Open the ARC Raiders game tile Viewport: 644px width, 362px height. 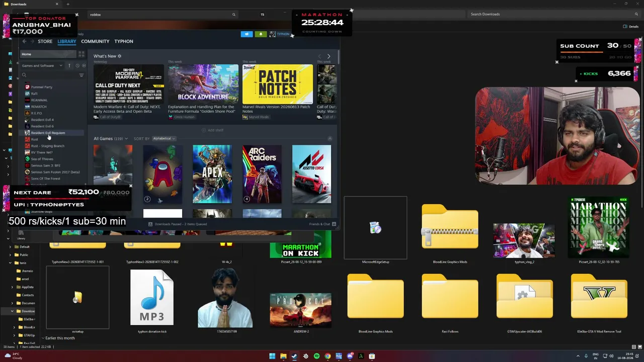[262, 174]
